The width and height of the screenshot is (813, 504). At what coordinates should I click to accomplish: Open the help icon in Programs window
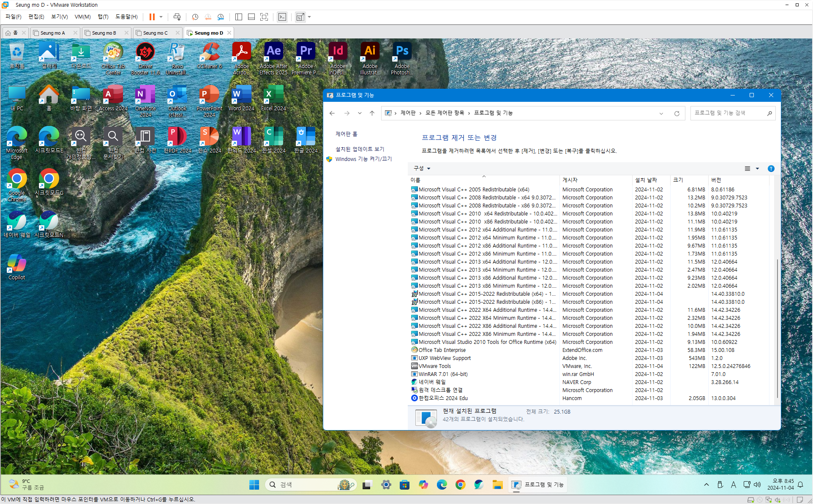771,169
